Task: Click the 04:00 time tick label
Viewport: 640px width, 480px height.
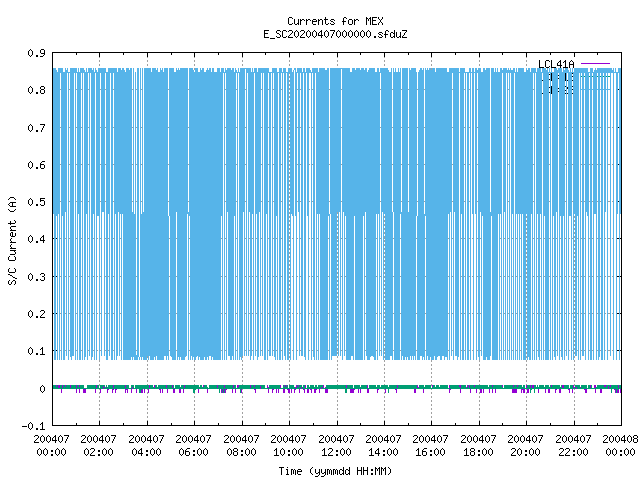Action: click(x=146, y=452)
